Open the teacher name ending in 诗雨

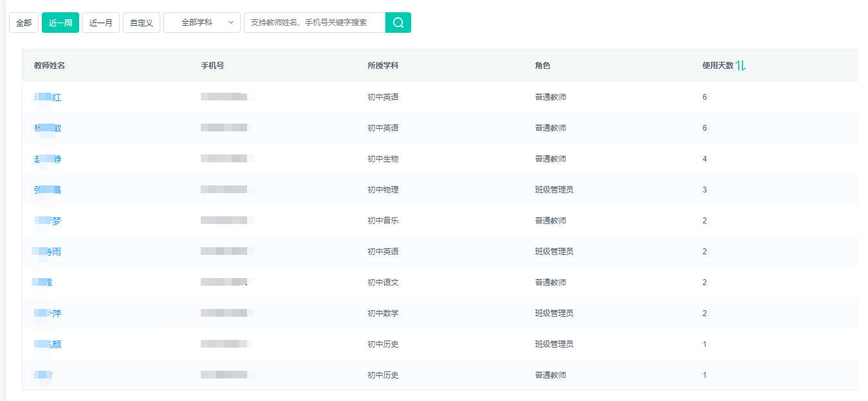tap(48, 252)
